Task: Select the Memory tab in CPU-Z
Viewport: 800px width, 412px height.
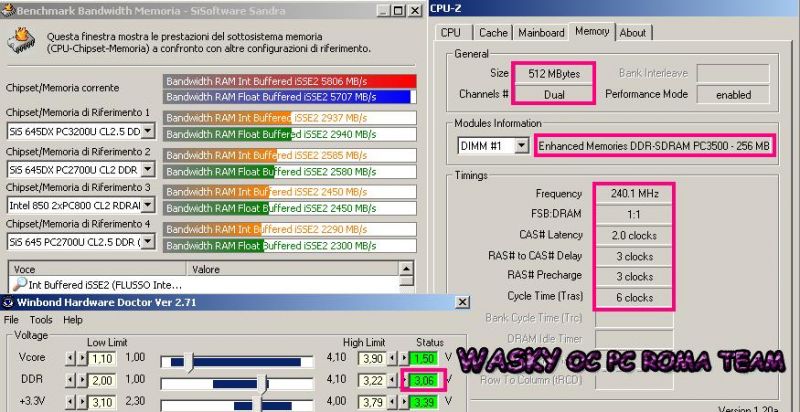Action: [592, 32]
